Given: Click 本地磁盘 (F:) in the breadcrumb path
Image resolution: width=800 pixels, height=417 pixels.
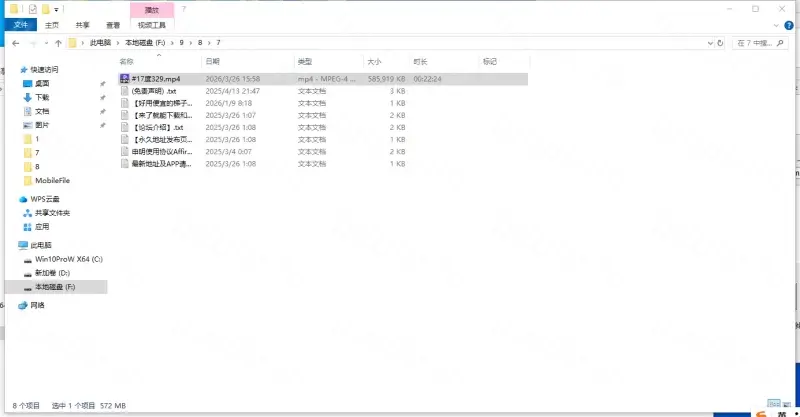Looking at the screenshot, I should (x=144, y=44).
